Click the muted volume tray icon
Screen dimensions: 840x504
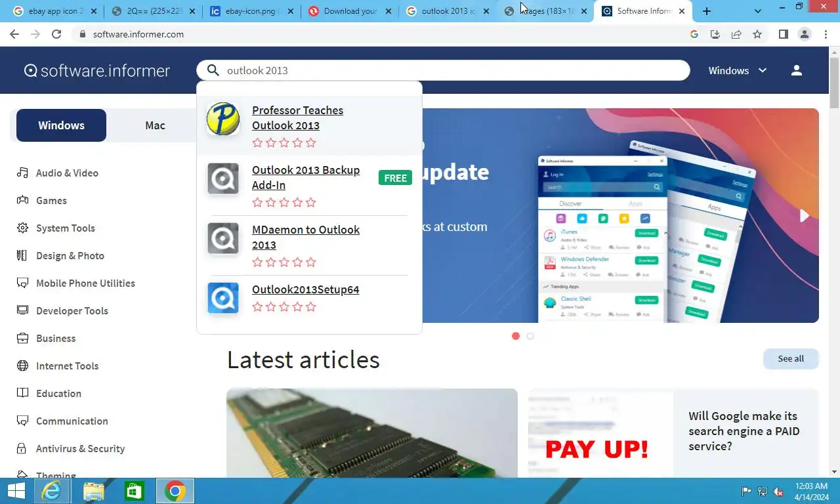778,492
